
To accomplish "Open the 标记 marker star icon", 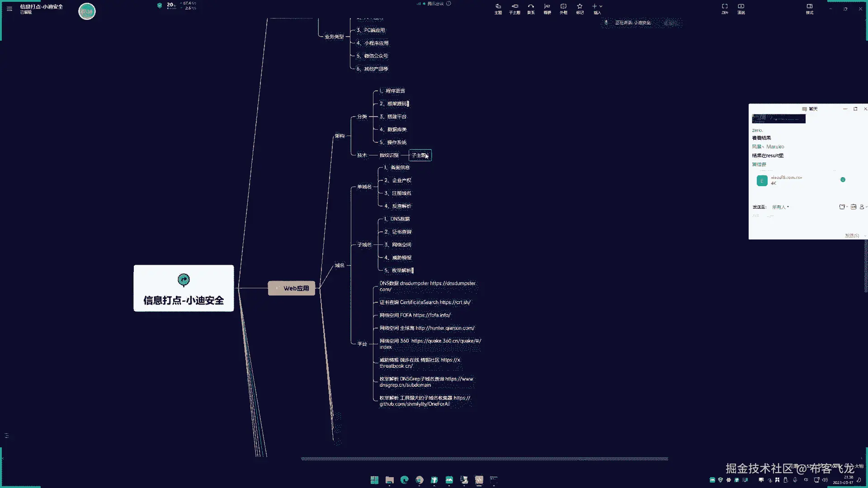I will pyautogui.click(x=580, y=9).
